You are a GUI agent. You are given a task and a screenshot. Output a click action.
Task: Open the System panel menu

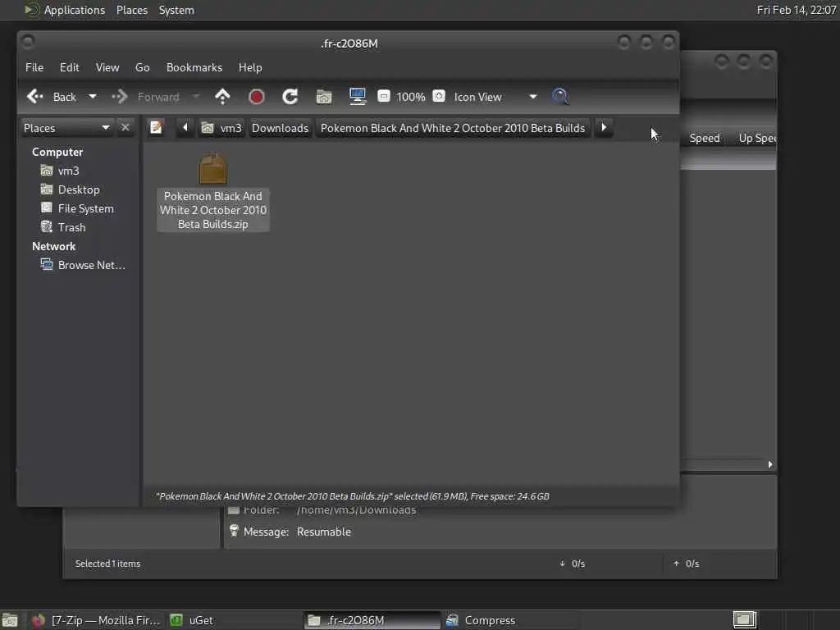(x=176, y=10)
